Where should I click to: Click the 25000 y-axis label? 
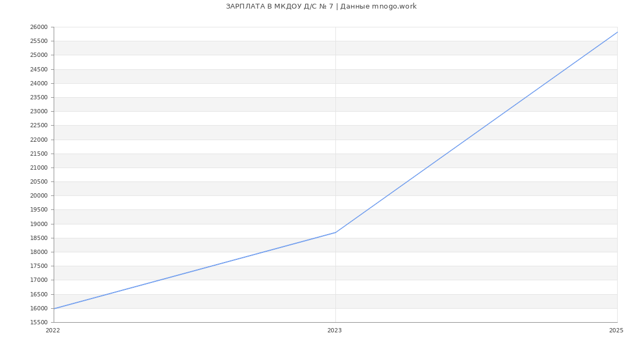tap(39, 55)
